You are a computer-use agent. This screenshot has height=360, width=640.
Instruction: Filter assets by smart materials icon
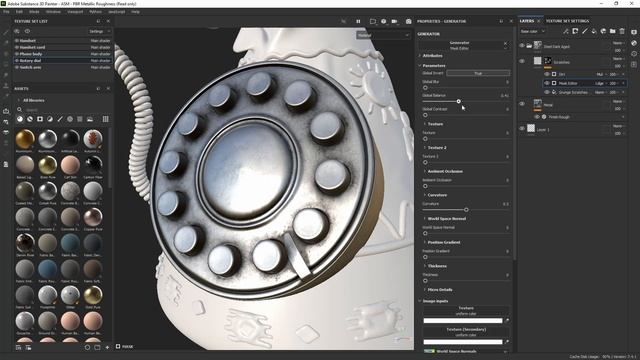30,119
